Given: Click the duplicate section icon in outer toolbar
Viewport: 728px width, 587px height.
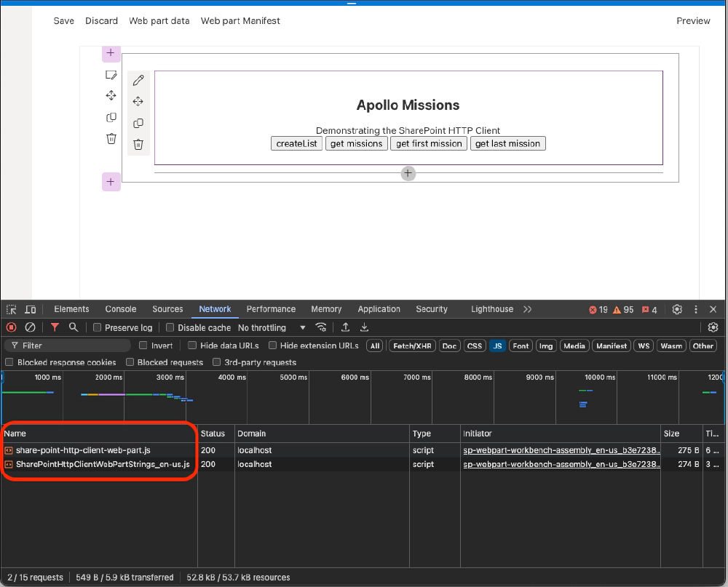Looking at the screenshot, I should pos(111,117).
